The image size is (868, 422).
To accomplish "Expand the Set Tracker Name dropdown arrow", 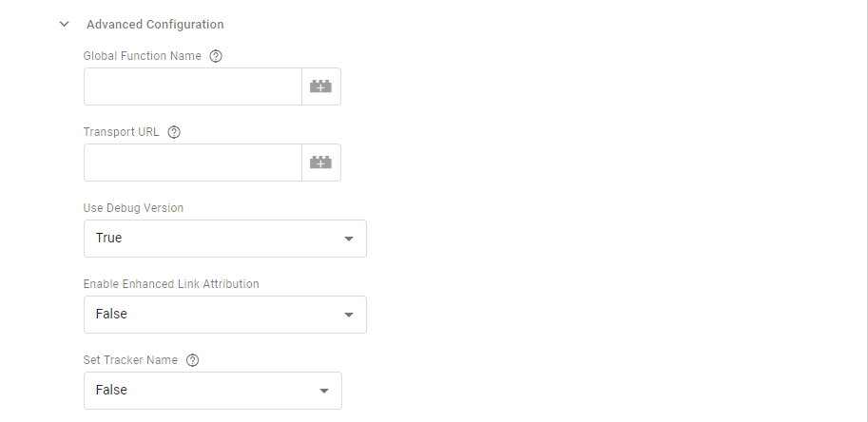I will pos(324,391).
